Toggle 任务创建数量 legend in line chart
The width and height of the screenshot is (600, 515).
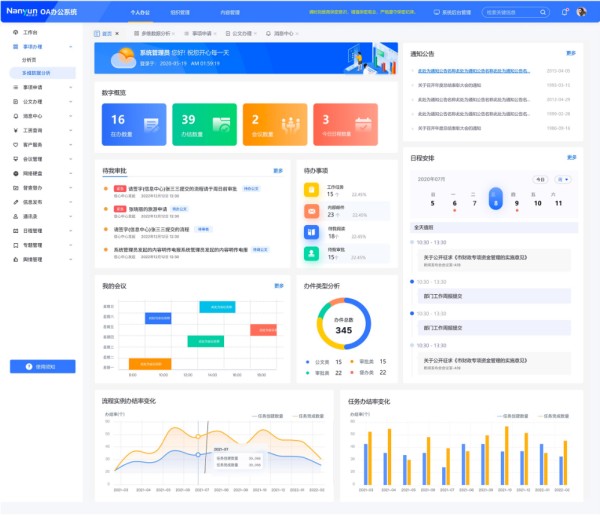point(268,416)
